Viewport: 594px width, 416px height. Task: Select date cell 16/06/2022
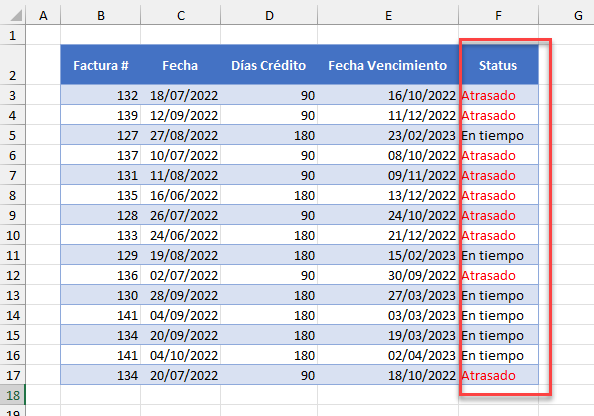[x=181, y=195]
